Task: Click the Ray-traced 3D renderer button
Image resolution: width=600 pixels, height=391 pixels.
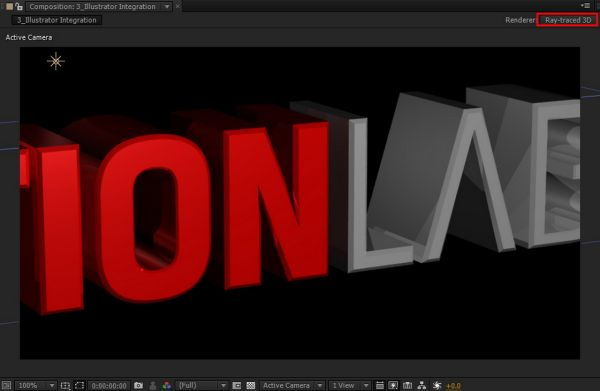Action: 567,20
